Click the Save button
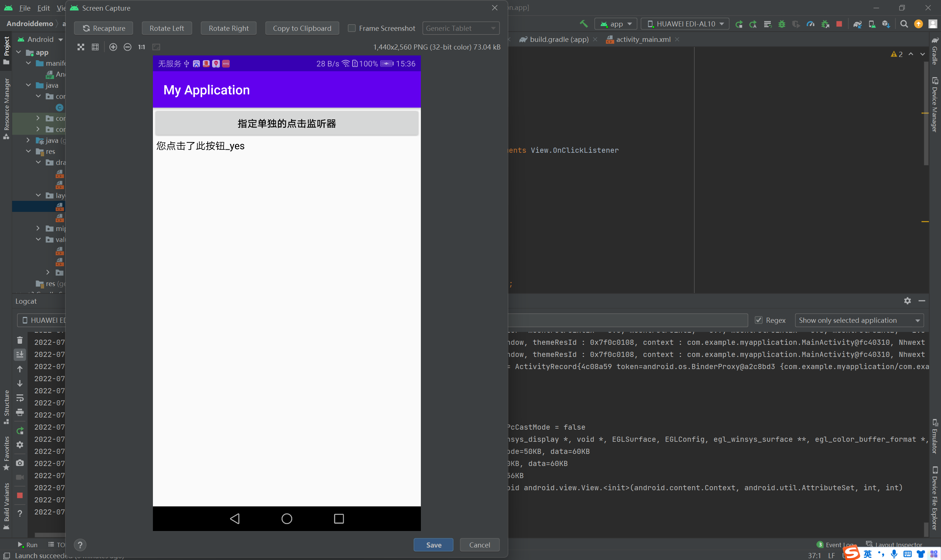Viewport: 941px width, 560px height. point(433,545)
